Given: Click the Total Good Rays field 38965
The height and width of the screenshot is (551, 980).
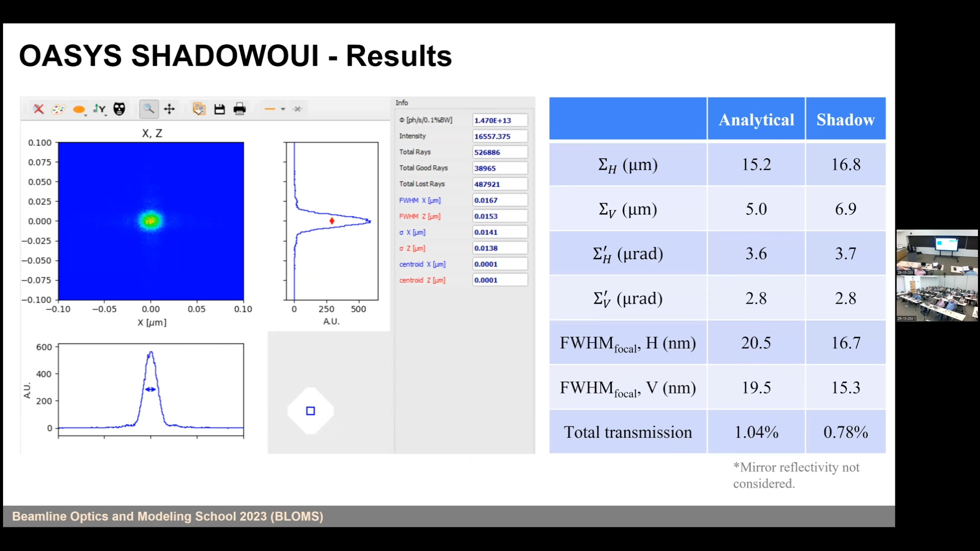Looking at the screenshot, I should coord(500,168).
